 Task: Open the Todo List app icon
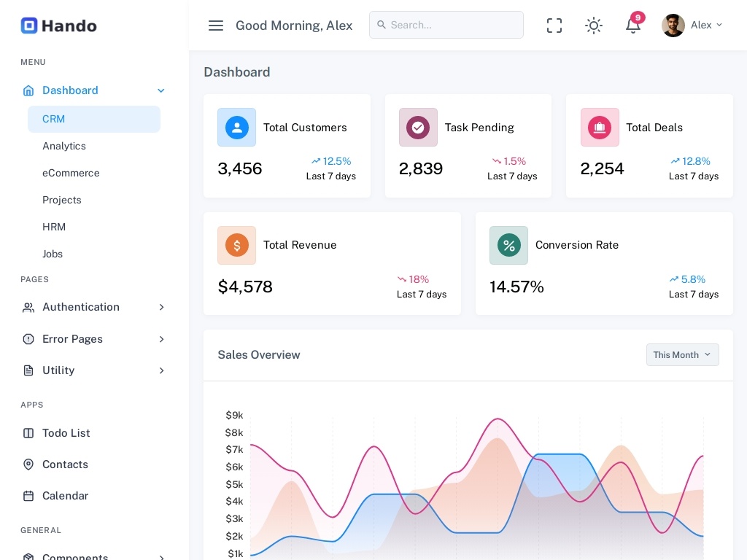point(28,433)
